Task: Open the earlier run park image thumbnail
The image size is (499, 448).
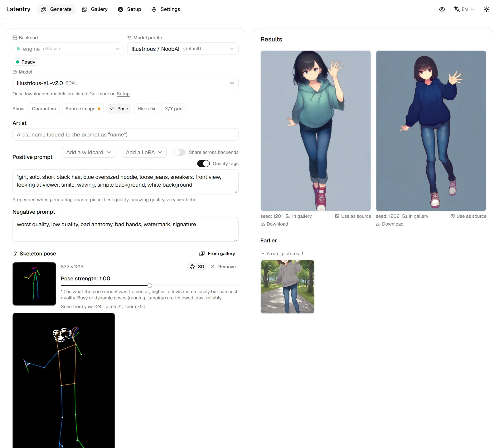Action: 288,287
